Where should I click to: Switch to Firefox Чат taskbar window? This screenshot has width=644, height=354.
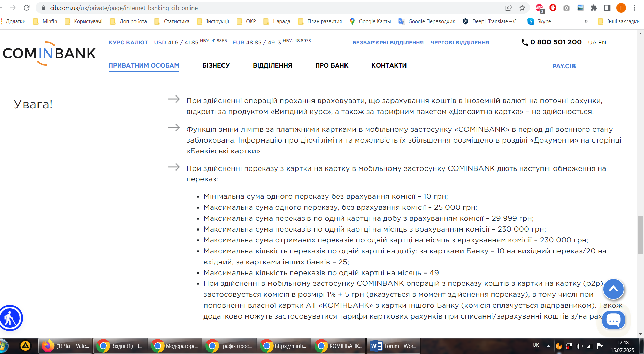pos(65,346)
